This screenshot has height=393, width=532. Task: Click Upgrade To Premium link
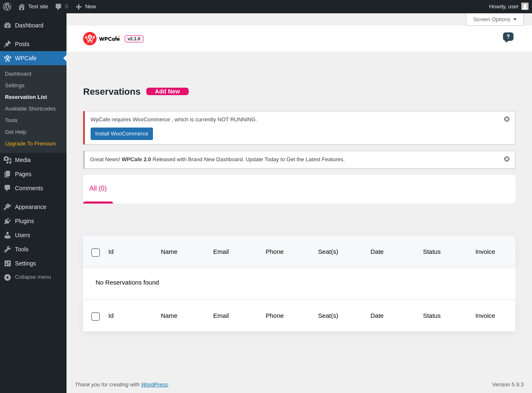(30, 144)
